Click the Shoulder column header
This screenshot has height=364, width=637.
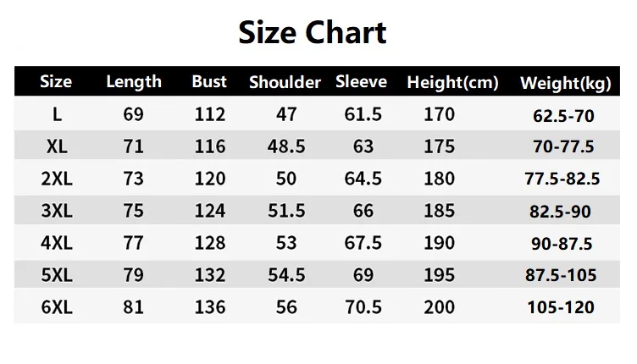(x=285, y=82)
